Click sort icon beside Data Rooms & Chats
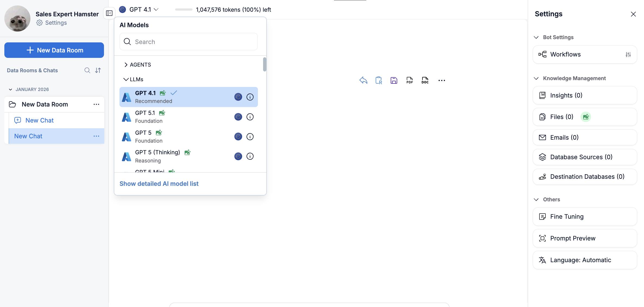 coord(98,70)
